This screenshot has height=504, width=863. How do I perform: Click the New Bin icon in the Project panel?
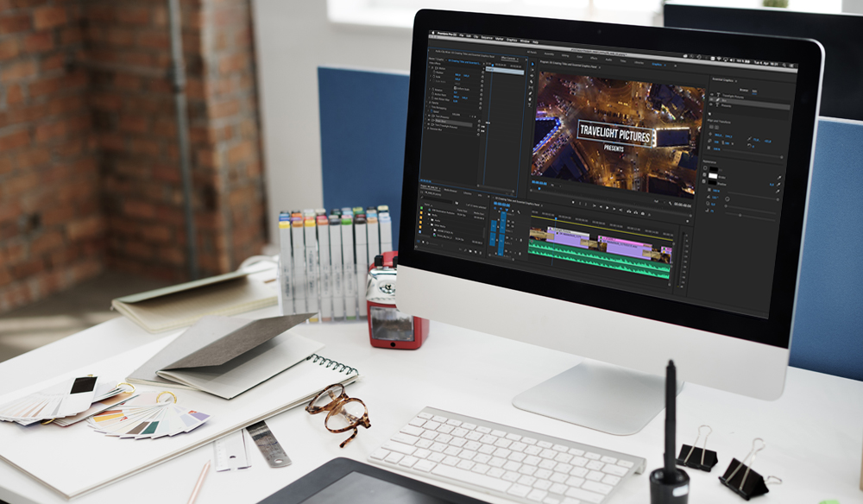(471, 251)
